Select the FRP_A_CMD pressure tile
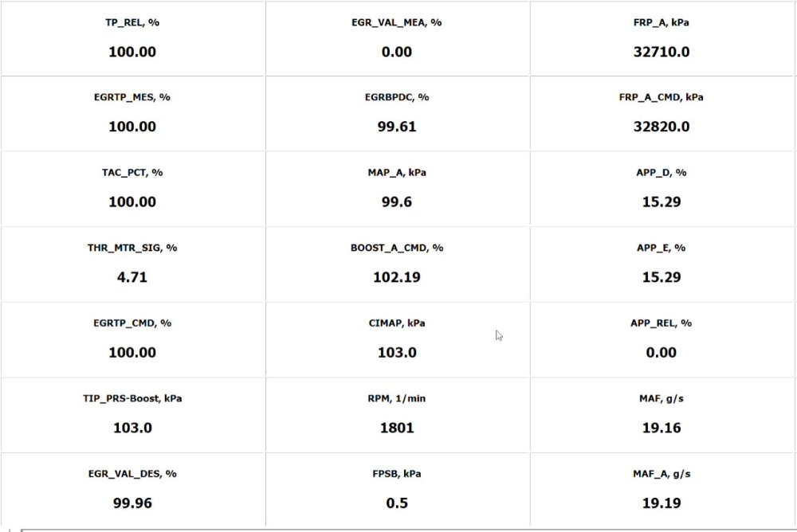This screenshot has width=797, height=532. [x=662, y=113]
